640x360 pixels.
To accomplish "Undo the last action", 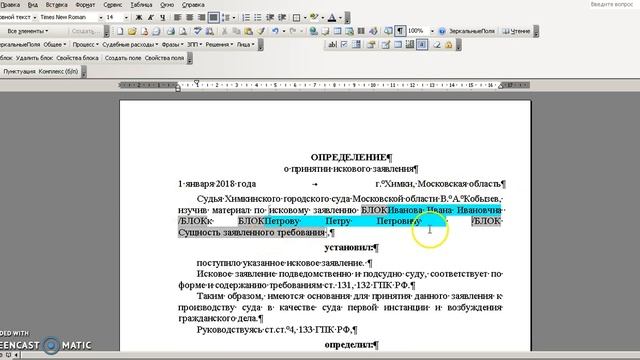I will (x=275, y=31).
